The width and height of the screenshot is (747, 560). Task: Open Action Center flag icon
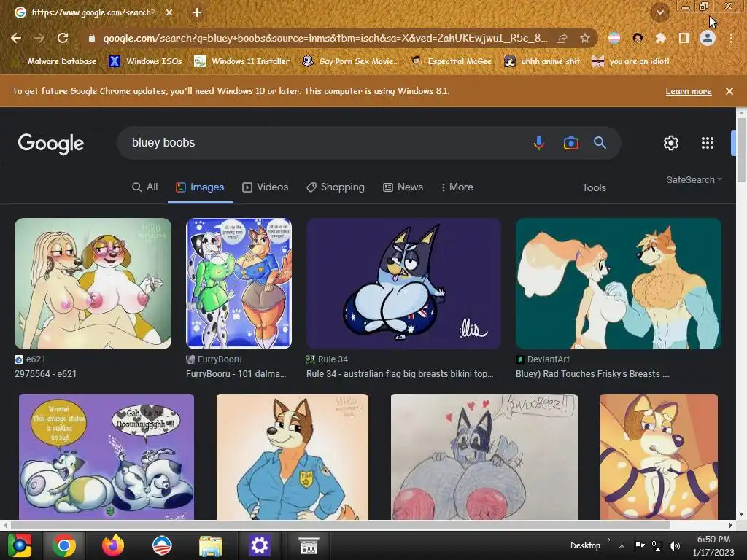[639, 545]
